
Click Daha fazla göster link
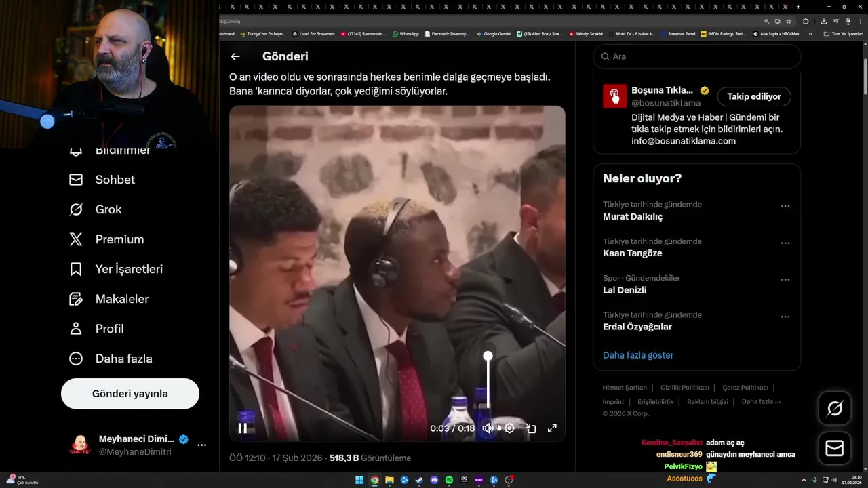tap(638, 355)
